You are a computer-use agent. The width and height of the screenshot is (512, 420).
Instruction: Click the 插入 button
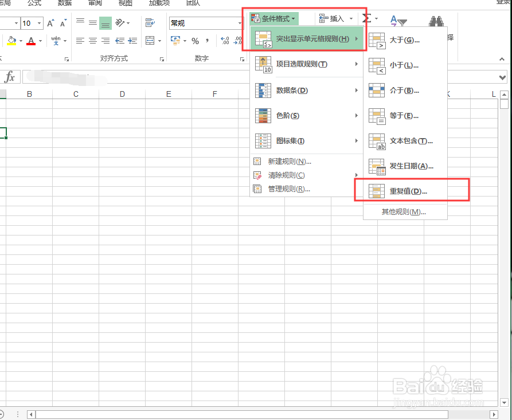pyautogui.click(x=331, y=18)
